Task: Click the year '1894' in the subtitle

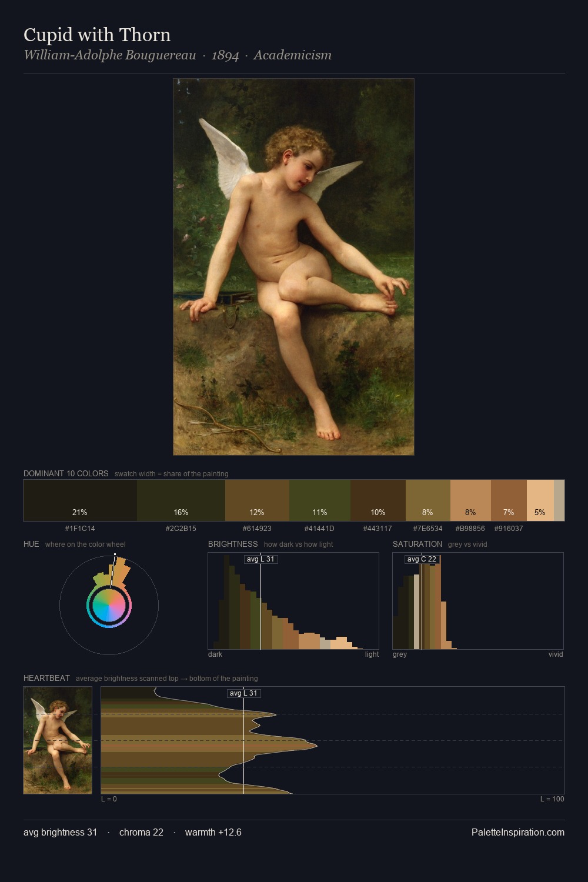Action: [225, 55]
